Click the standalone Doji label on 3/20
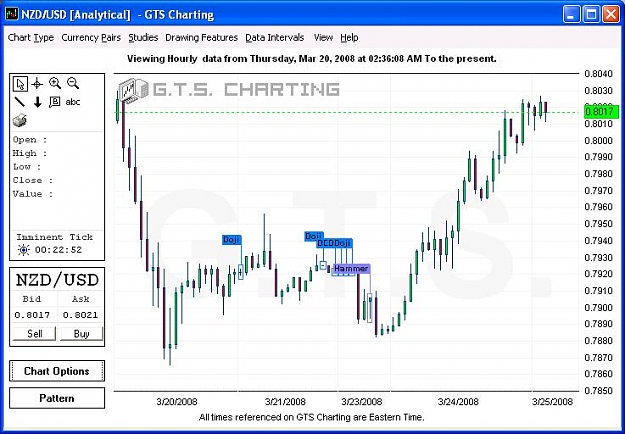The image size is (625, 434). [232, 240]
